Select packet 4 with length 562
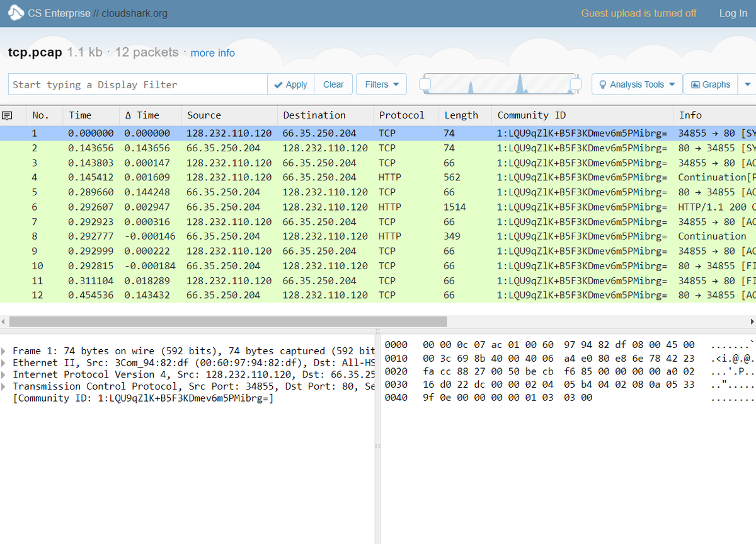Viewport: 756px width, 544px height. [378, 177]
